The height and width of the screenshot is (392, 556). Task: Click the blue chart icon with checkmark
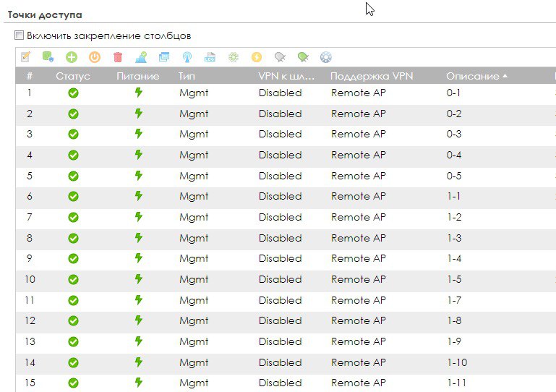coord(141,57)
